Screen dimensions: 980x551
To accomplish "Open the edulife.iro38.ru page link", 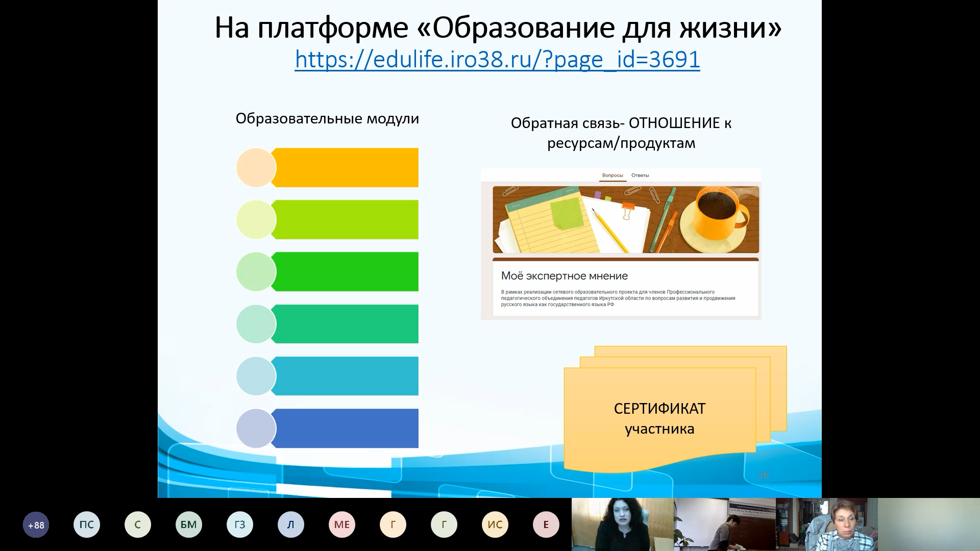I will [x=497, y=59].
